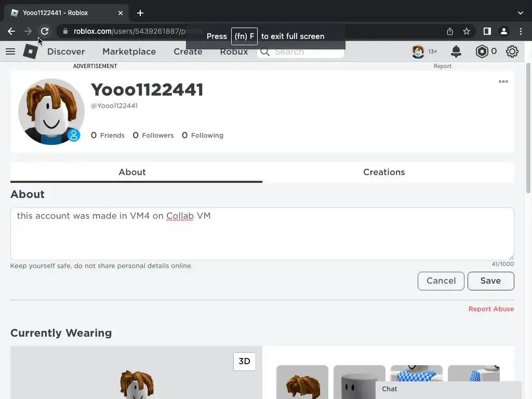This screenshot has width=532, height=399.
Task: Click the avatar headshot in the navbar
Action: pyautogui.click(x=418, y=51)
